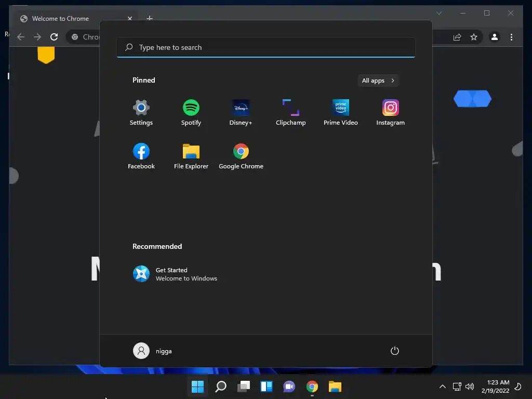The width and height of the screenshot is (532, 399).
Task: Close the Welcome to Chrome tab
Action: click(x=129, y=18)
